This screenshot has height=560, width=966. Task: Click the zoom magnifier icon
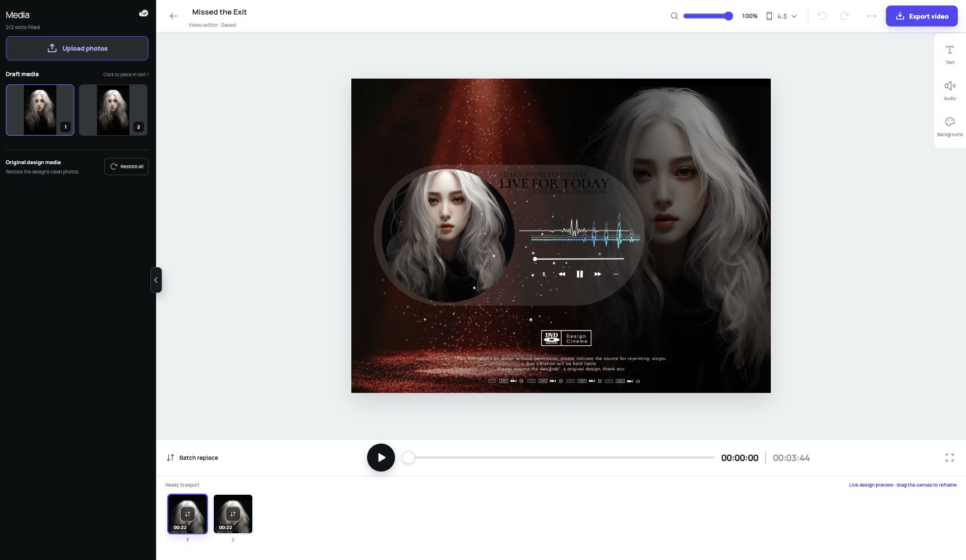tap(674, 16)
